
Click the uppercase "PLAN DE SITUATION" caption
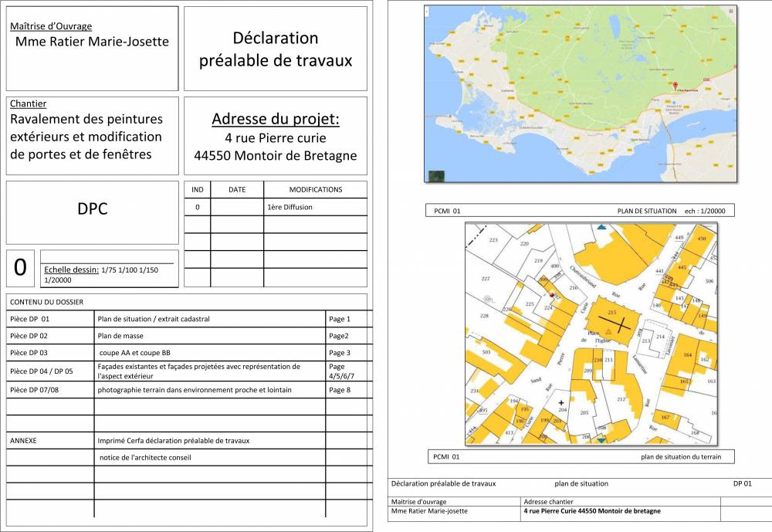(647, 211)
